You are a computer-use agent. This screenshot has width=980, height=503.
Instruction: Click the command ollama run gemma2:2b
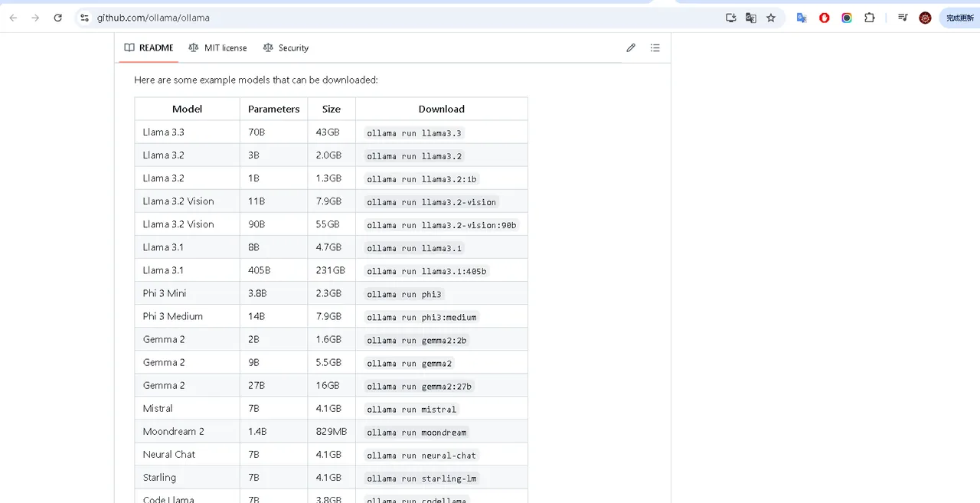click(x=416, y=339)
